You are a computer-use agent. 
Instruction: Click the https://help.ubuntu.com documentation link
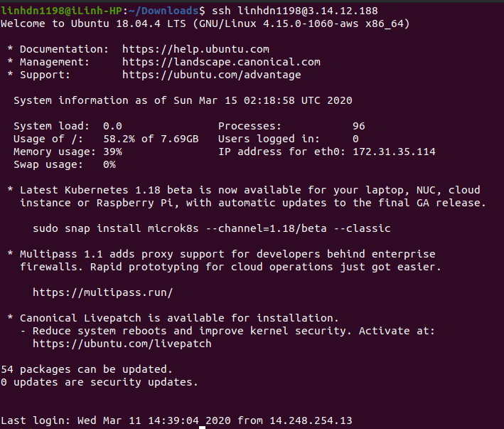(195, 49)
